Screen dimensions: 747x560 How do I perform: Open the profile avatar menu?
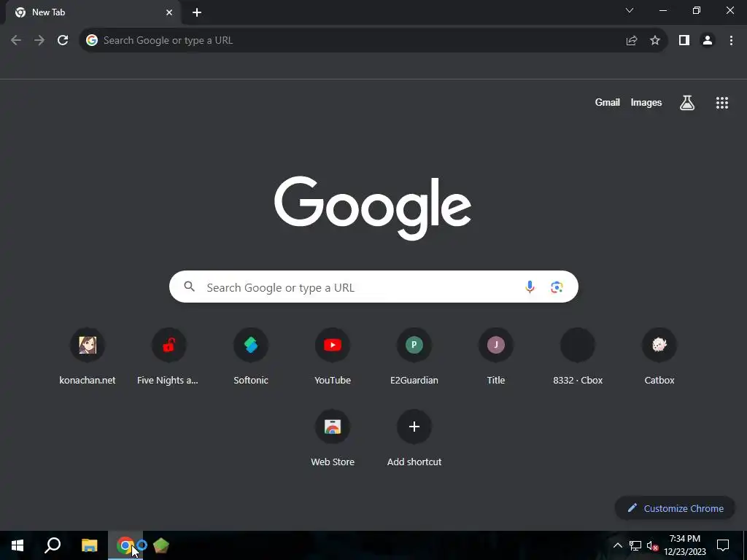pyautogui.click(x=708, y=41)
